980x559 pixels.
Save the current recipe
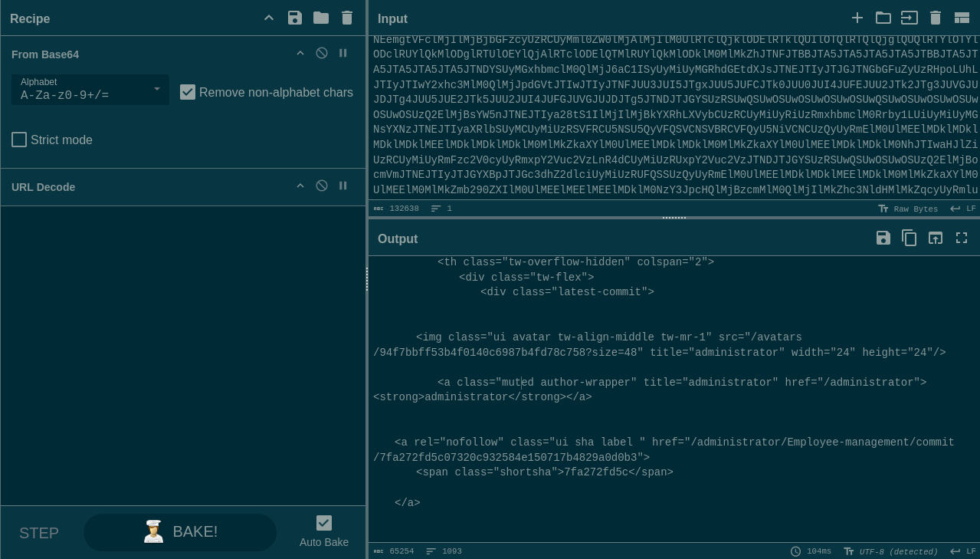tap(295, 18)
